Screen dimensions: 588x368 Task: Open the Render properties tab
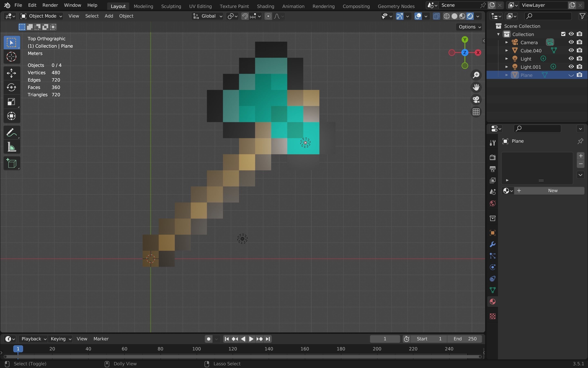click(492, 157)
